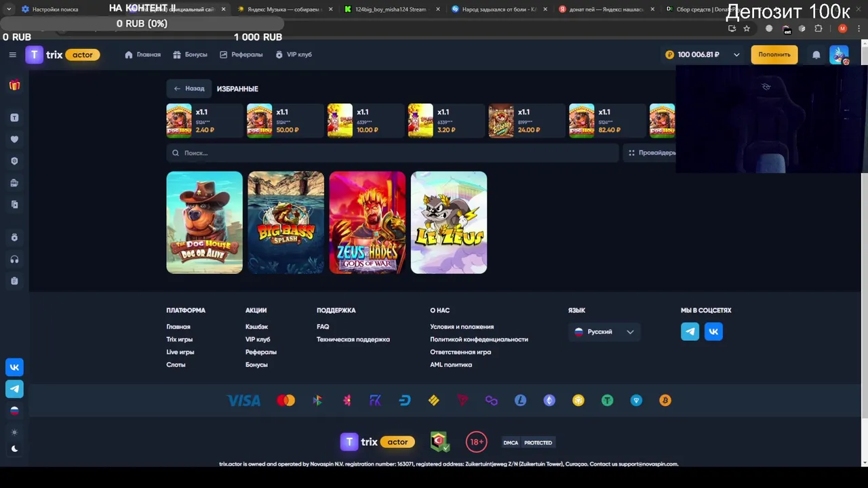Open Техническая поддержка footer link
This screenshot has width=868, height=488.
(353, 340)
